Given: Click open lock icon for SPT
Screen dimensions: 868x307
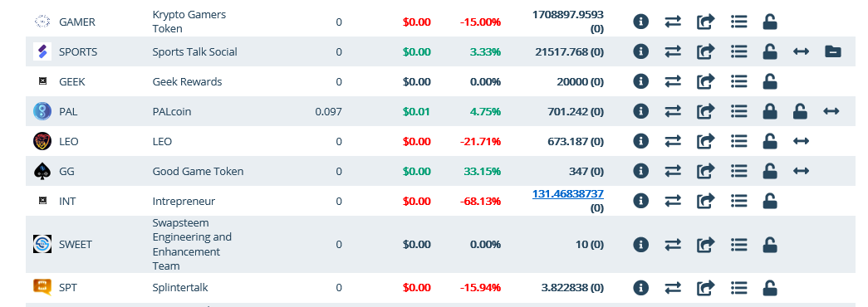Looking at the screenshot, I should coord(769,288).
